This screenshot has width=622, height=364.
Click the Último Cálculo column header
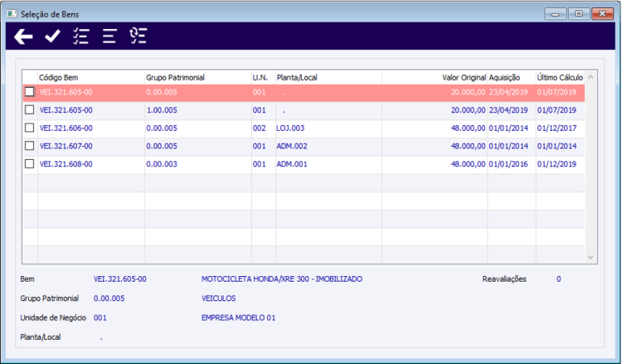[x=560, y=77]
